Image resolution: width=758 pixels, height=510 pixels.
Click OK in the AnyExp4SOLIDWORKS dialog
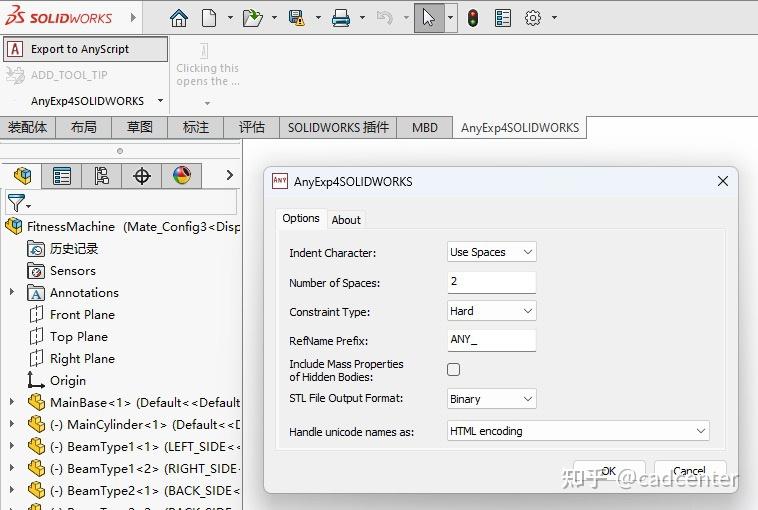point(609,471)
